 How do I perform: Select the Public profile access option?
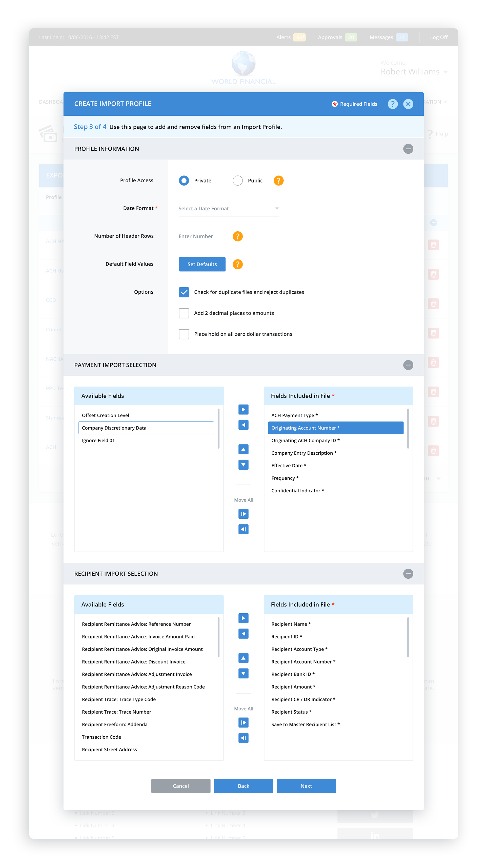pyautogui.click(x=238, y=180)
